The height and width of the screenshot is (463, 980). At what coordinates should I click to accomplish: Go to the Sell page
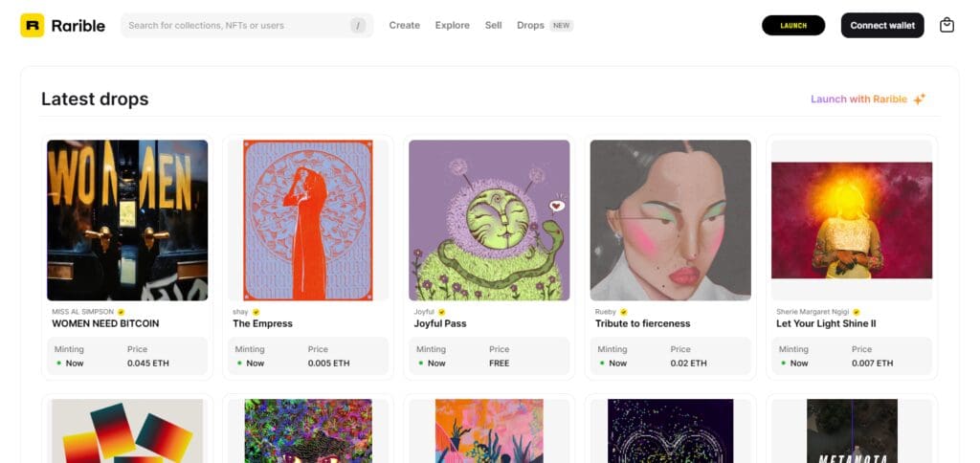click(x=493, y=26)
